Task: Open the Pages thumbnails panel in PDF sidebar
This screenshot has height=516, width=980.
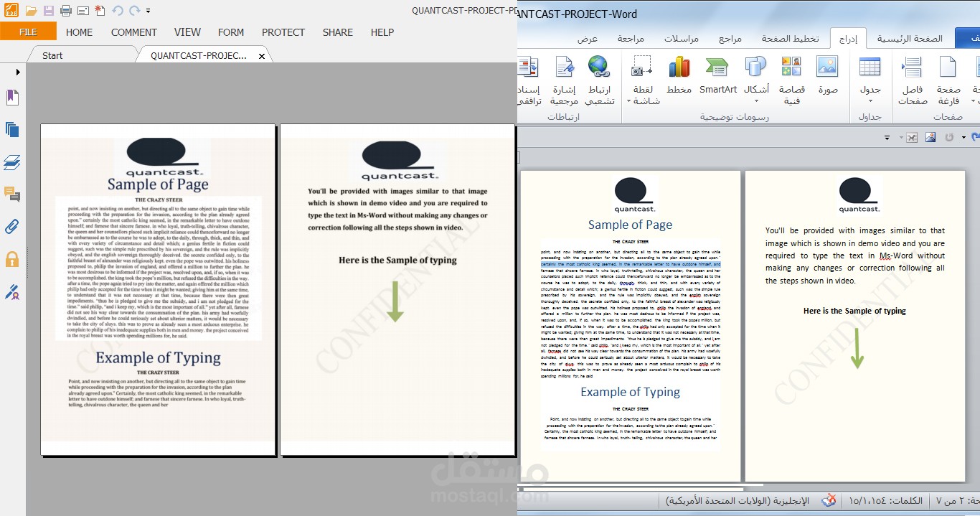Action: [12, 130]
